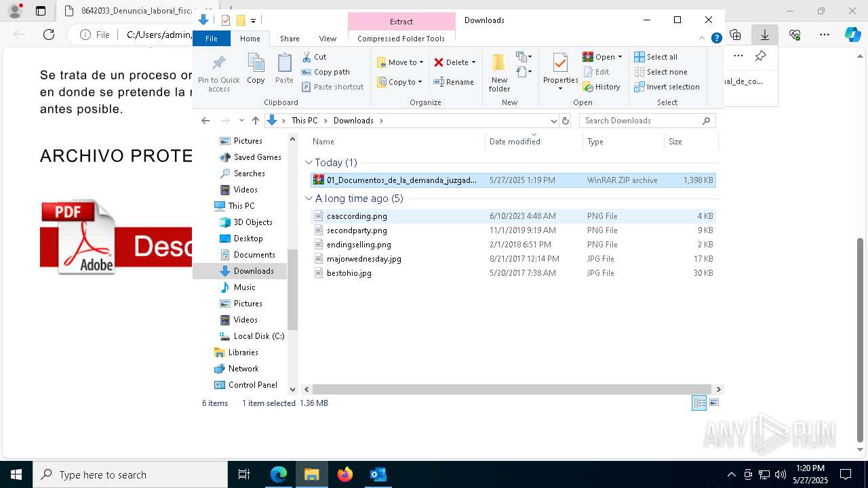Click the Edit ribbon button
This screenshot has height=488, width=868.
pos(596,72)
